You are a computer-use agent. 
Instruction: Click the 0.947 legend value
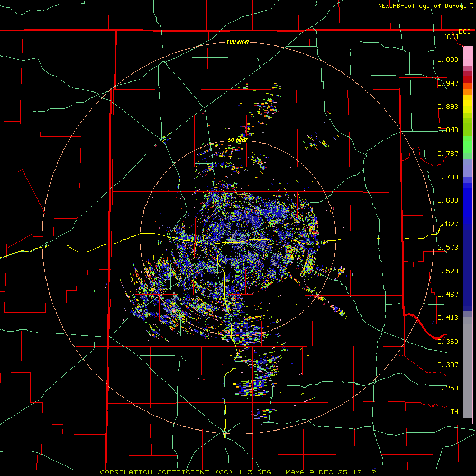pyautogui.click(x=448, y=83)
